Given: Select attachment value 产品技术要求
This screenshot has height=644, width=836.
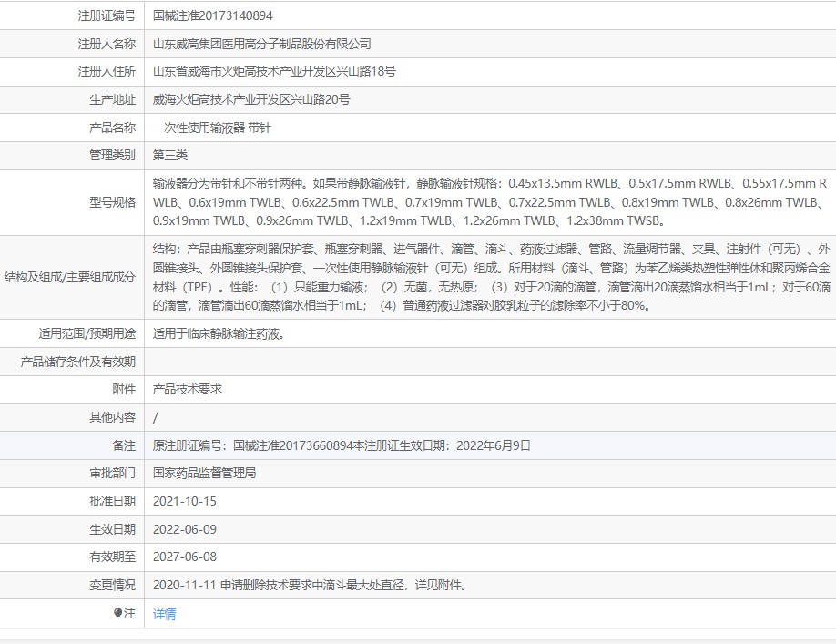Looking at the screenshot, I should click(187, 389).
